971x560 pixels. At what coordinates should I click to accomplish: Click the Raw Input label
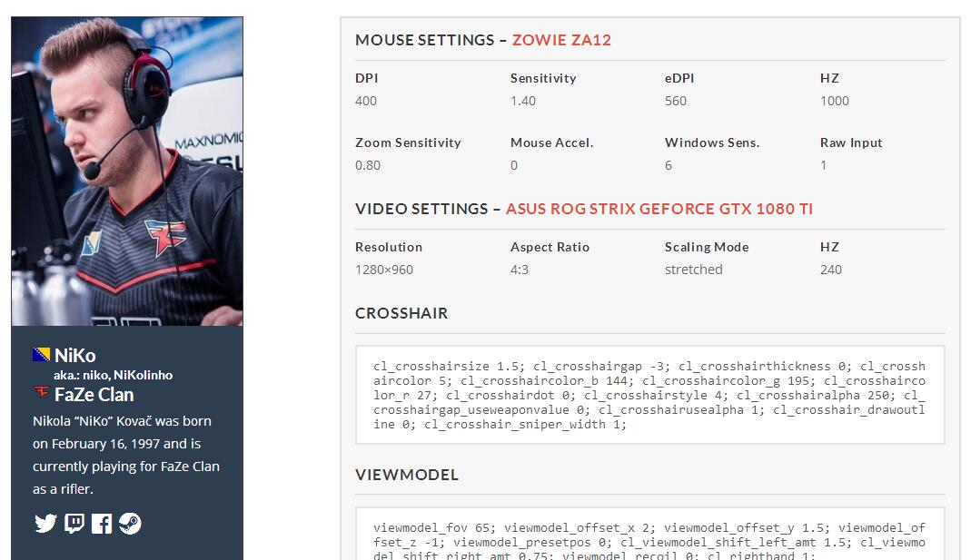tap(851, 142)
